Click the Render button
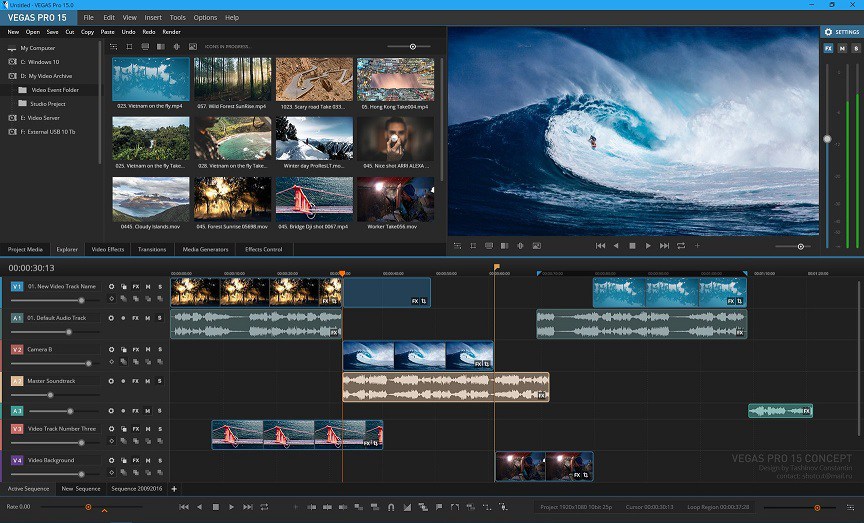Image resolution: width=864 pixels, height=523 pixels. [x=171, y=32]
